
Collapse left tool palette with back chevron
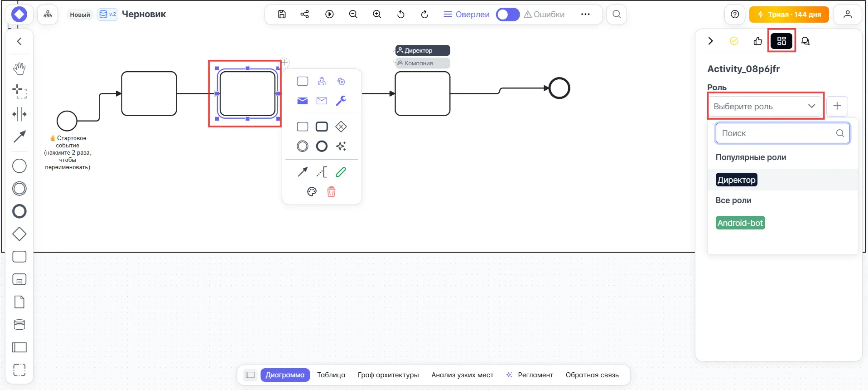tap(19, 42)
